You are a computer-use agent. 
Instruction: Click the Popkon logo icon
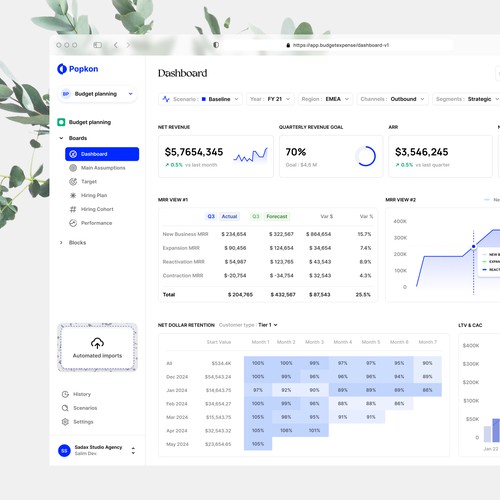click(62, 69)
